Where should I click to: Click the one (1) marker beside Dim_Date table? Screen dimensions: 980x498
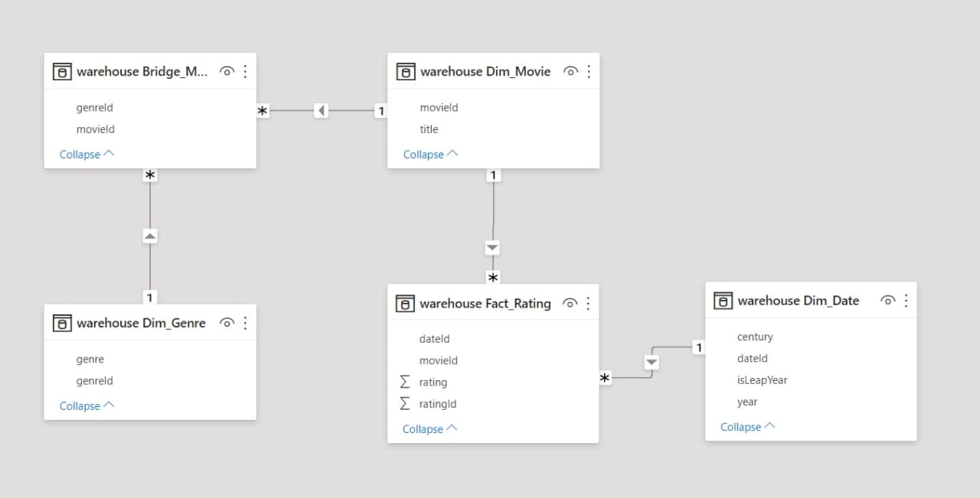pyautogui.click(x=698, y=347)
